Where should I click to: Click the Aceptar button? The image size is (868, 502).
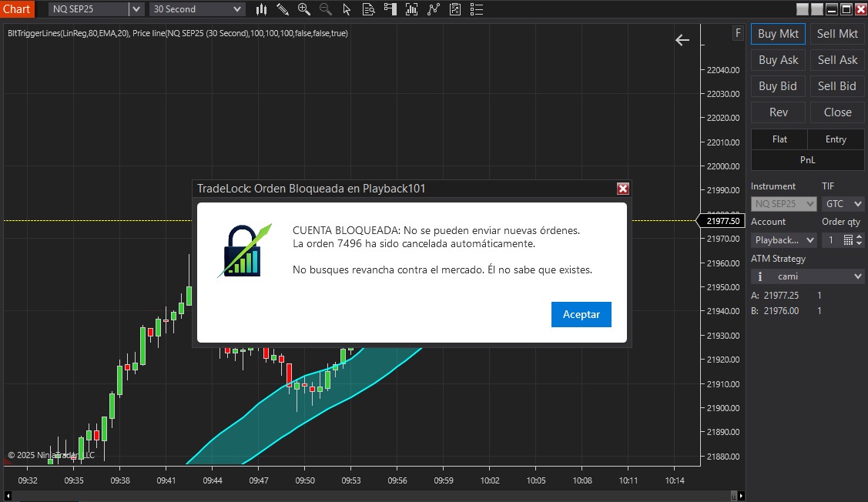coord(581,314)
